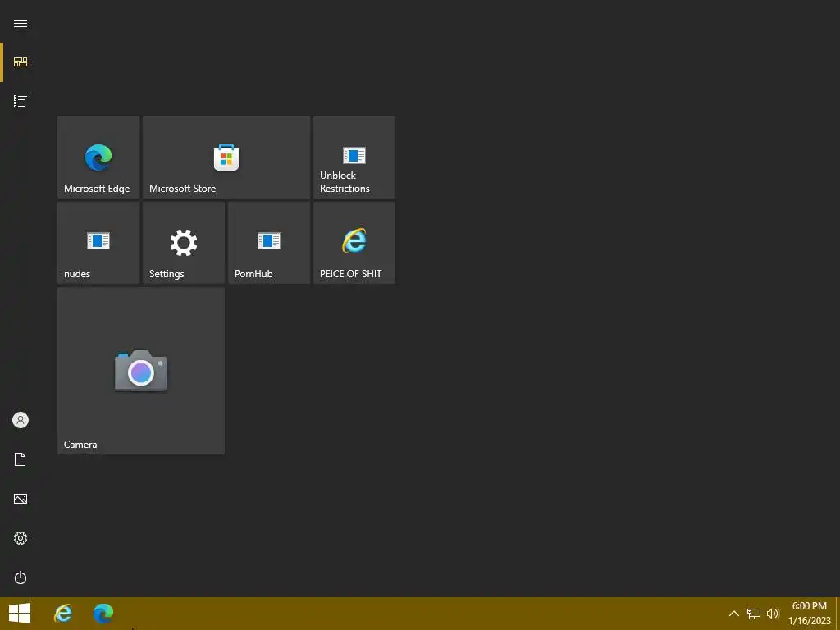The image size is (840, 630).
Task: Click the Power button icon
Action: click(x=21, y=577)
